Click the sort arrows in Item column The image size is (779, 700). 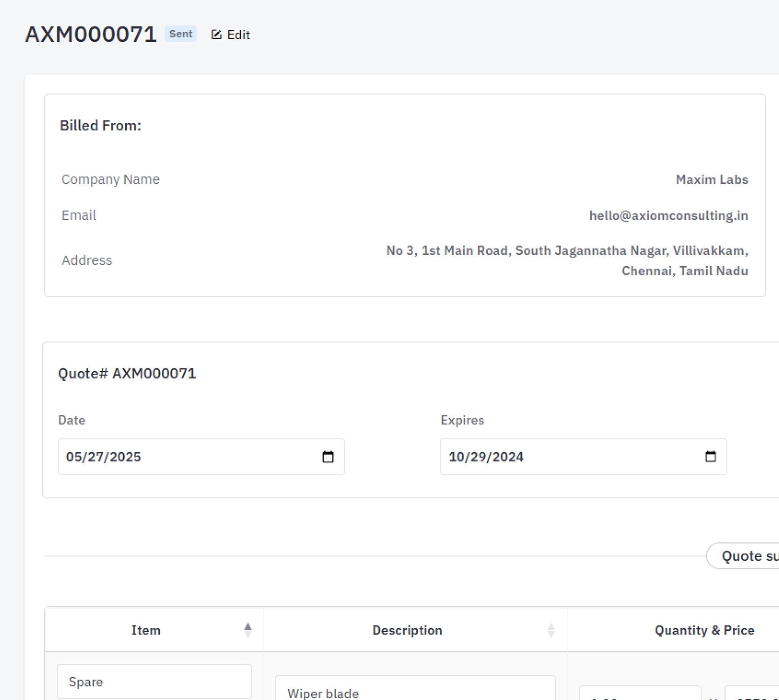pos(248,630)
